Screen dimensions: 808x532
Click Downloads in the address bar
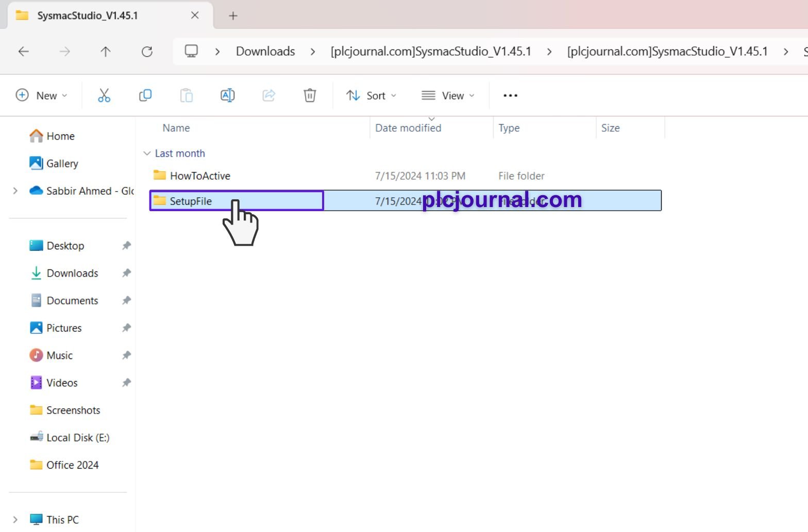pos(265,52)
